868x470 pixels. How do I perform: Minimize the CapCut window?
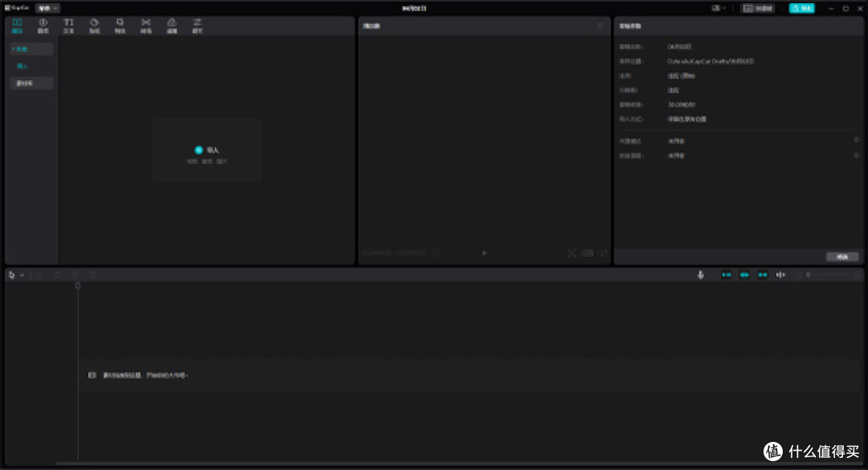click(x=831, y=8)
